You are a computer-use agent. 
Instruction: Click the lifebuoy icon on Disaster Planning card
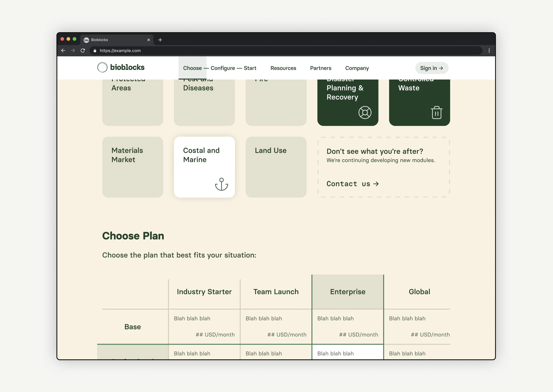(365, 113)
